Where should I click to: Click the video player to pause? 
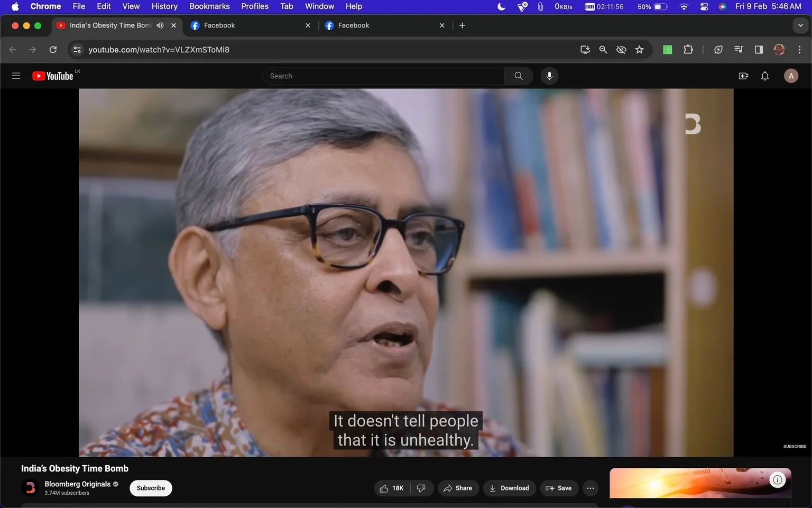tap(406, 273)
